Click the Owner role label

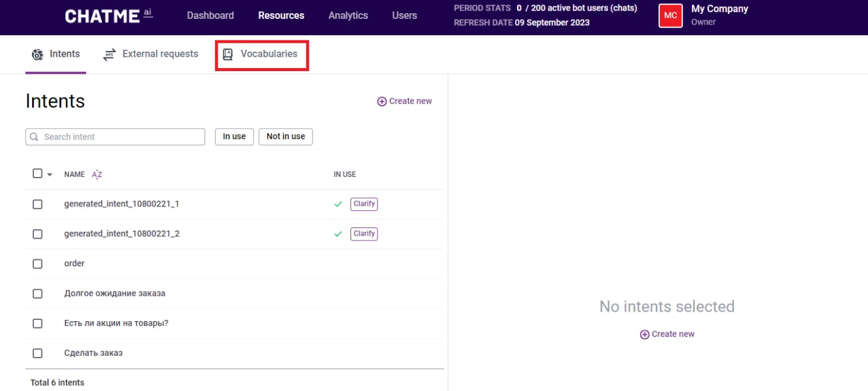click(x=703, y=22)
